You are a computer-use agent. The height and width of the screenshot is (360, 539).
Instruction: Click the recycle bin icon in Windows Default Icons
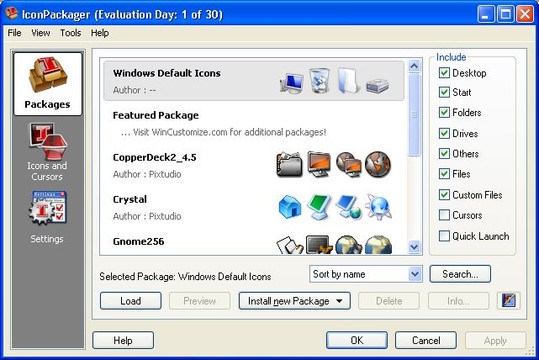pyautogui.click(x=319, y=80)
